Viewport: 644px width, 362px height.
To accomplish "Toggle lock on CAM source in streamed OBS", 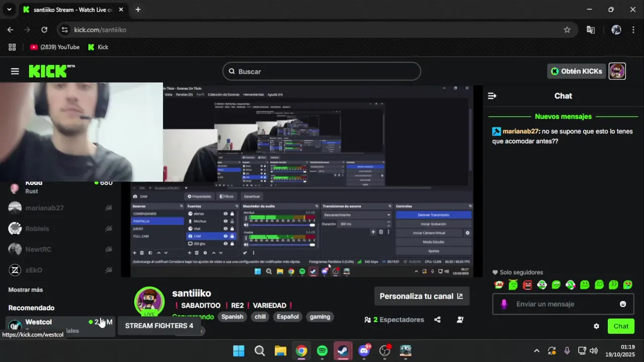I will pos(232,236).
